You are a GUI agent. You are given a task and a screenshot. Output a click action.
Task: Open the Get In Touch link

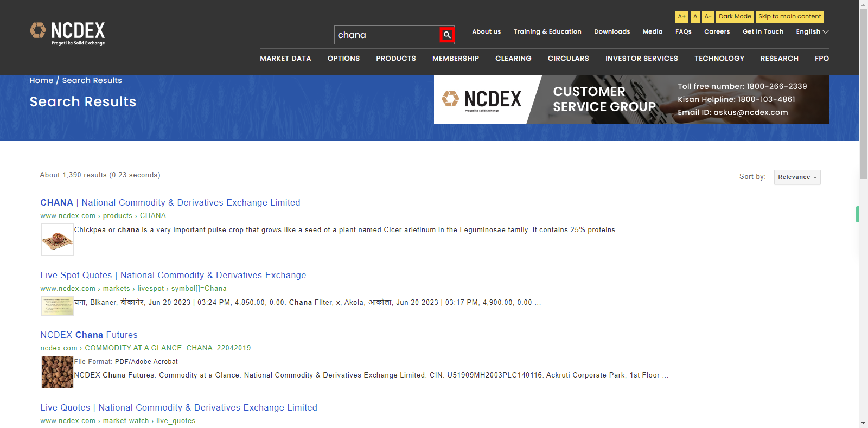pyautogui.click(x=763, y=31)
